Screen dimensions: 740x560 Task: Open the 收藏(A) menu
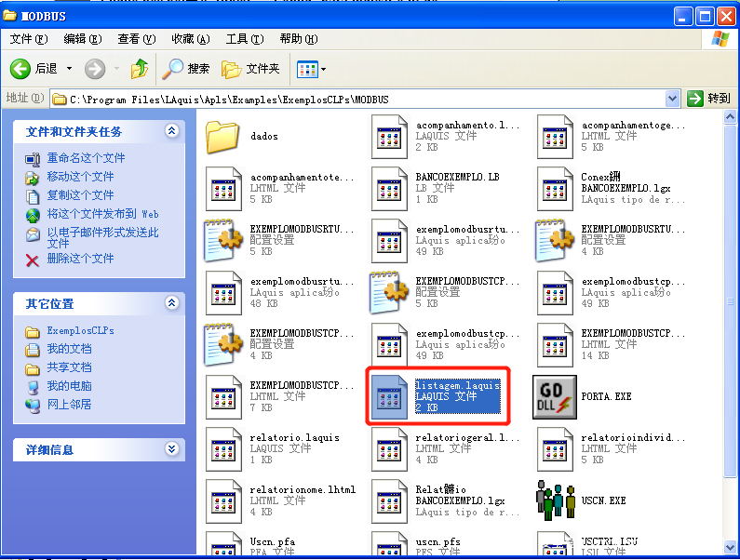point(191,39)
